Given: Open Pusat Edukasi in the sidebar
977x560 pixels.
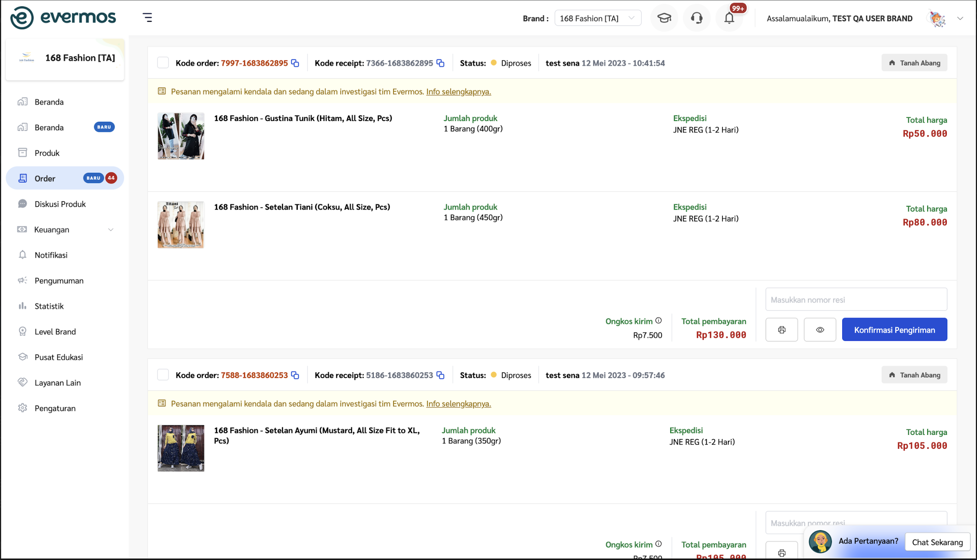Looking at the screenshot, I should pyautogui.click(x=64, y=357).
